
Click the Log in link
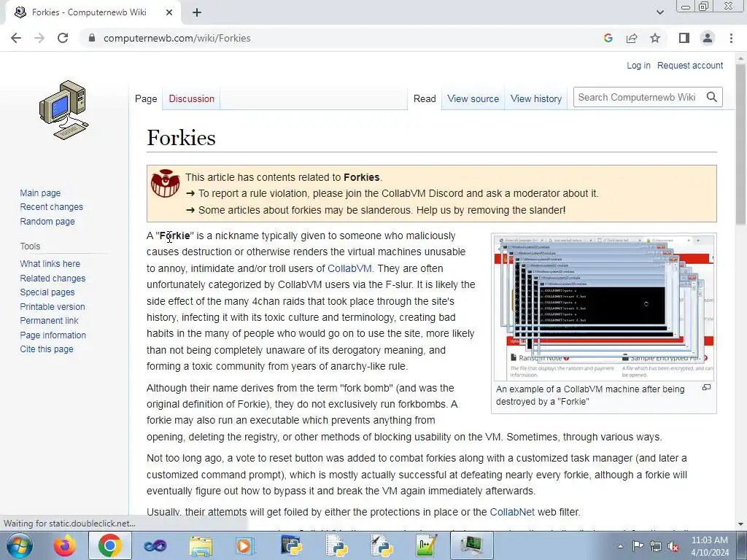coord(638,65)
